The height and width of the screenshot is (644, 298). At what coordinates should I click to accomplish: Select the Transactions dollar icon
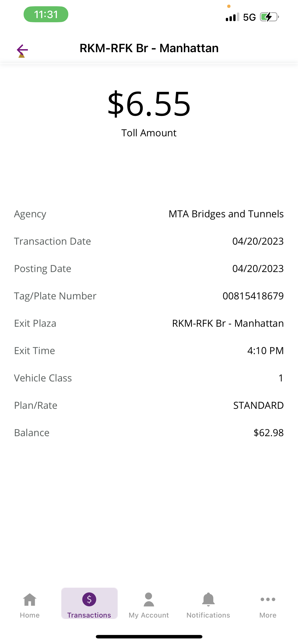pos(89,599)
